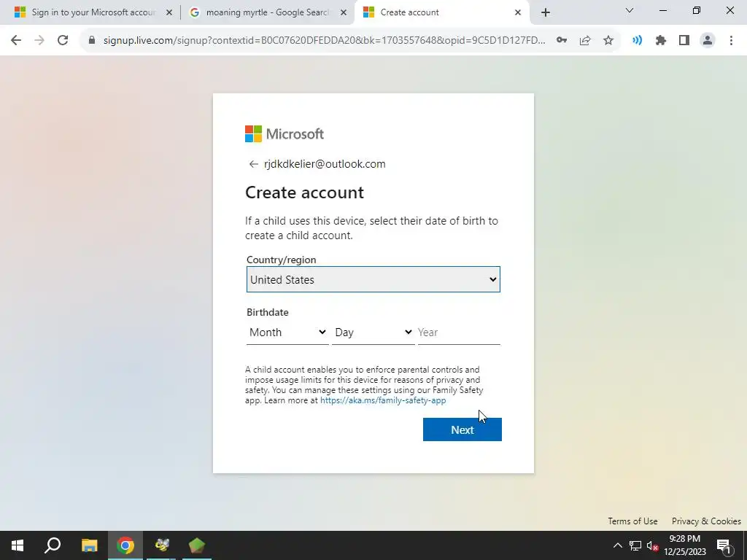Viewport: 747px width, 560px height.
Task: Click rjdkdkelier@outlook.com email text
Action: tap(325, 164)
